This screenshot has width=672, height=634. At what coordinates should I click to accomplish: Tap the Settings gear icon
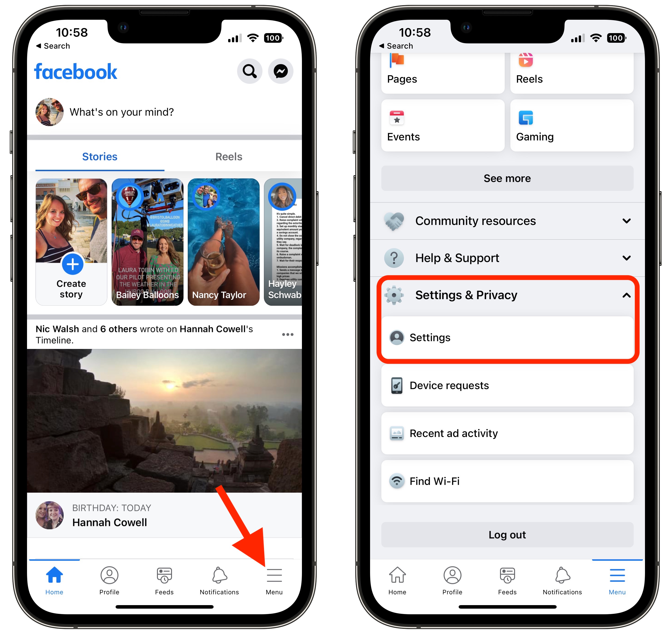[394, 295]
